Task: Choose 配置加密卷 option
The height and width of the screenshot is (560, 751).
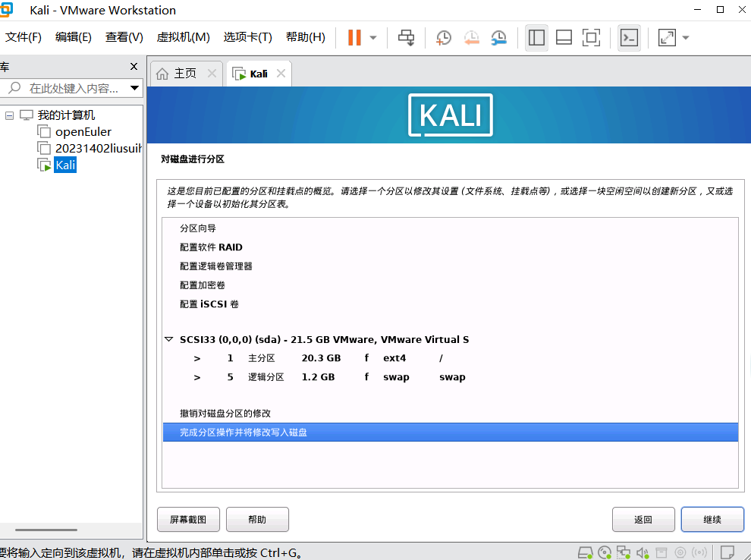Action: (203, 285)
